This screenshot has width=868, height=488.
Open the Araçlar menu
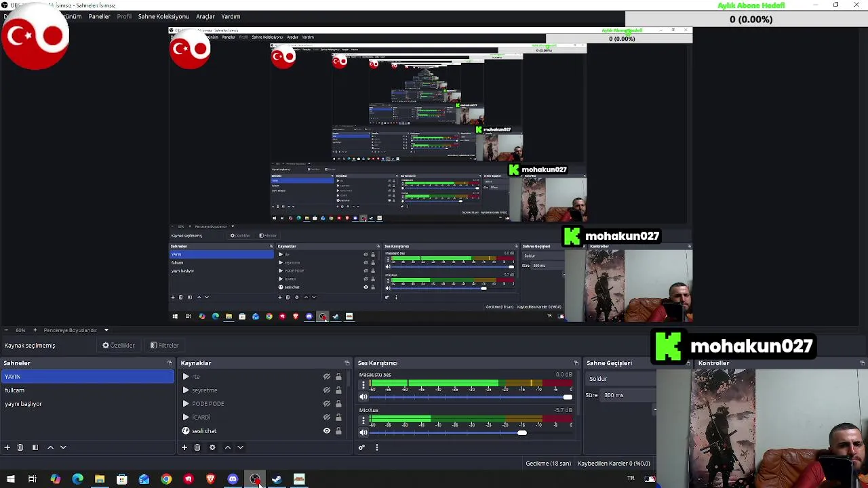(205, 16)
